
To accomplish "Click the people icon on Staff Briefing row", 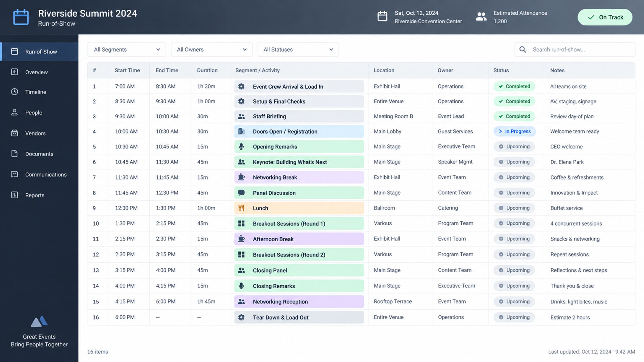I will click(x=241, y=116).
